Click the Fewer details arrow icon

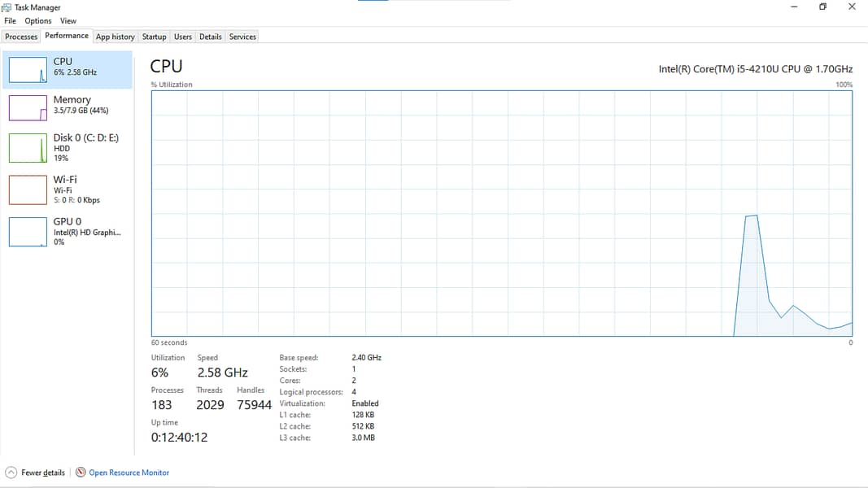pos(11,473)
